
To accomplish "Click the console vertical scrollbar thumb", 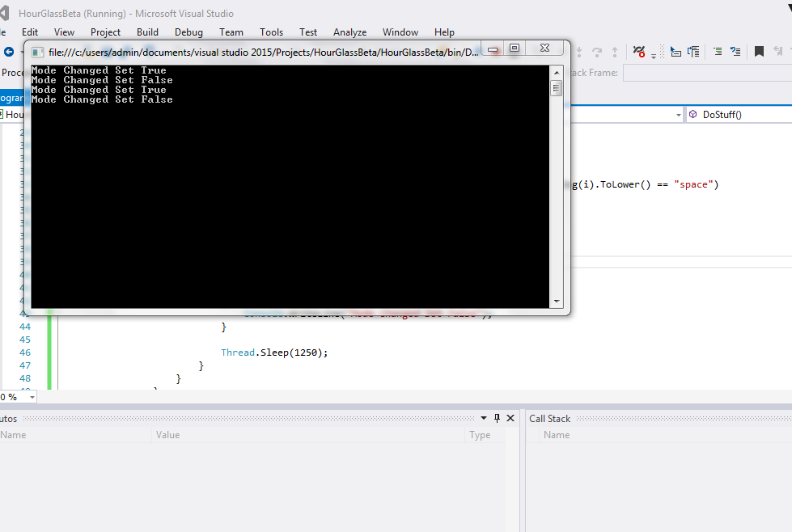I will click(557, 88).
